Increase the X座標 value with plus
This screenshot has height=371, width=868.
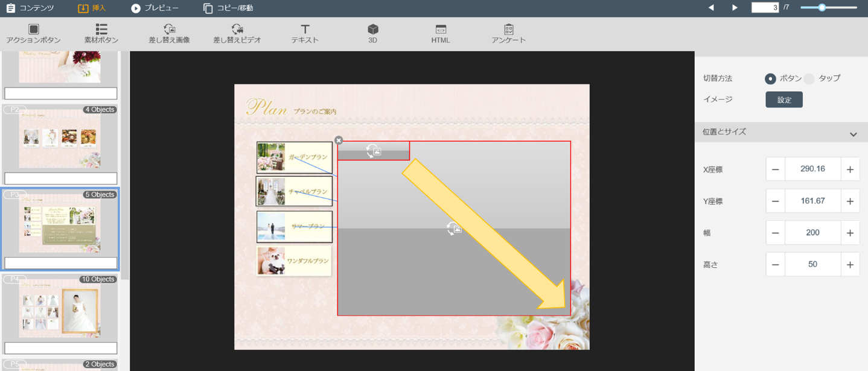click(850, 170)
